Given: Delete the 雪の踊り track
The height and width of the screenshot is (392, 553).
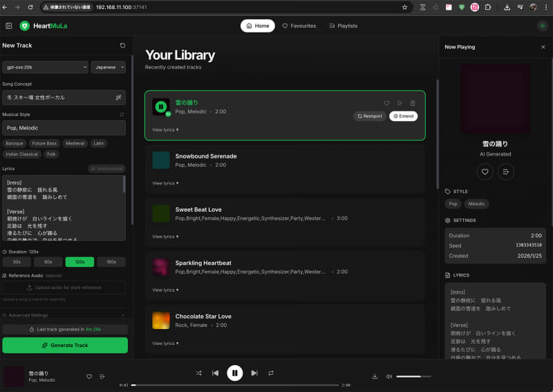Looking at the screenshot, I should (413, 103).
